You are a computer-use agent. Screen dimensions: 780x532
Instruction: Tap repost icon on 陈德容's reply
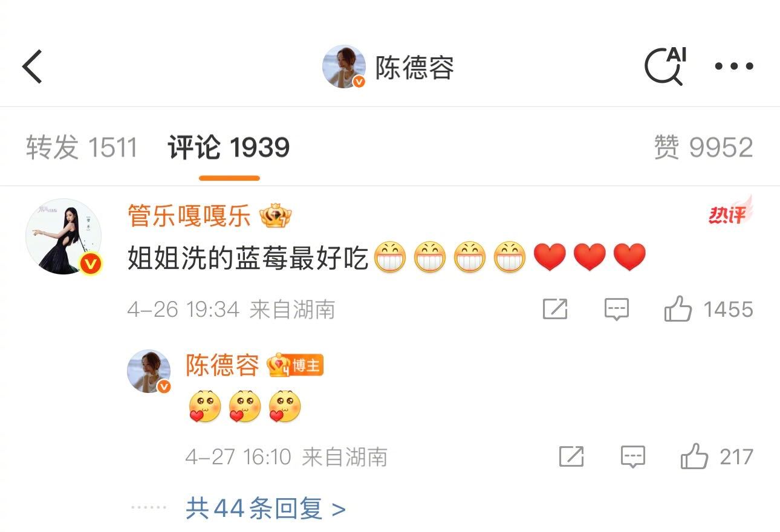[x=571, y=456]
